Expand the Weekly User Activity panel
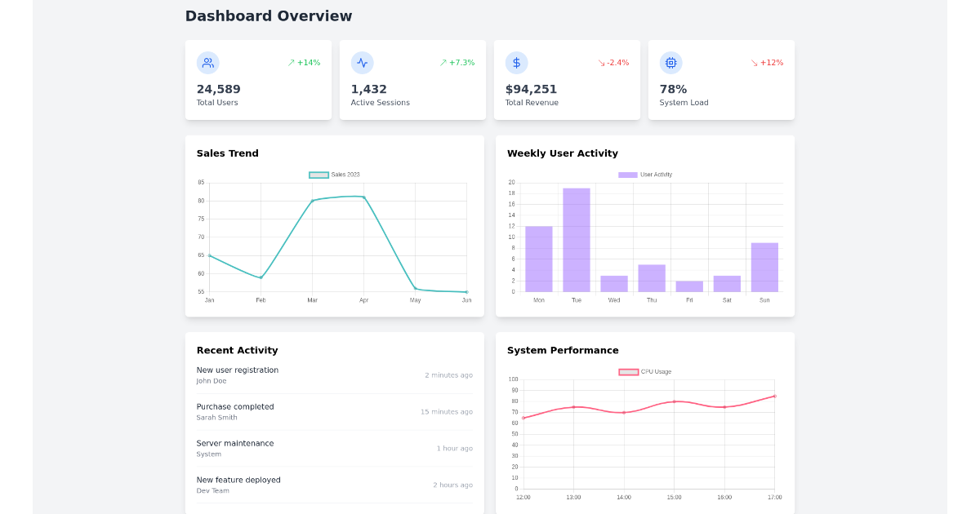The width and height of the screenshot is (980, 514). click(563, 153)
